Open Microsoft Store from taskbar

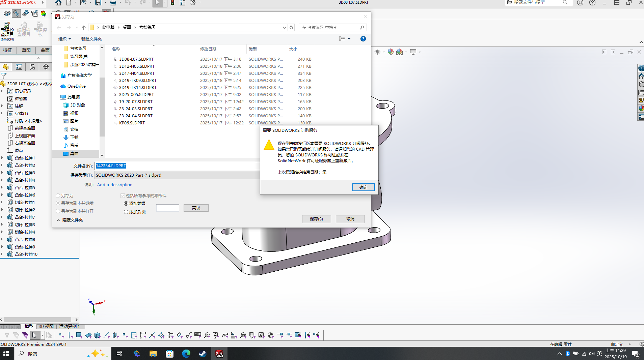pyautogui.click(x=170, y=354)
